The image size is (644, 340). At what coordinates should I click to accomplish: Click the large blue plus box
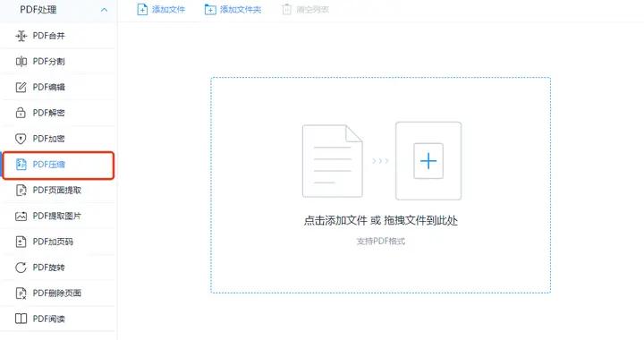pyautogui.click(x=428, y=161)
